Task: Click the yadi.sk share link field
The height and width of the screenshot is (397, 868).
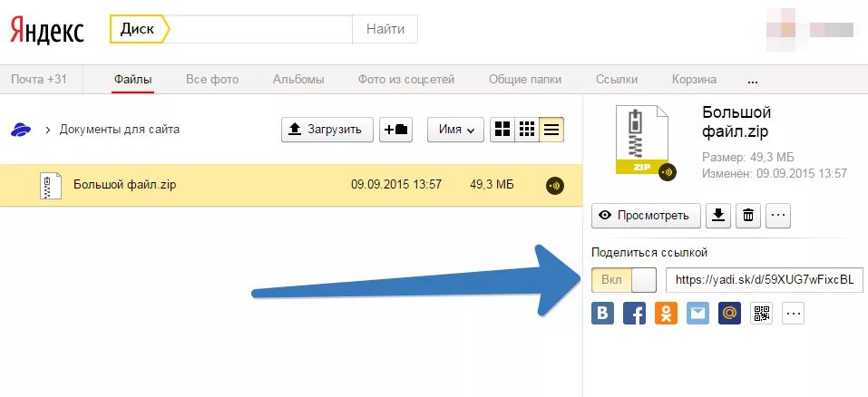Action: tap(765, 280)
